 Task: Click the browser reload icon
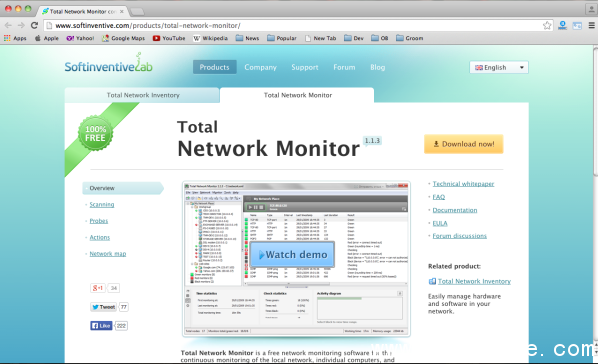(x=34, y=25)
